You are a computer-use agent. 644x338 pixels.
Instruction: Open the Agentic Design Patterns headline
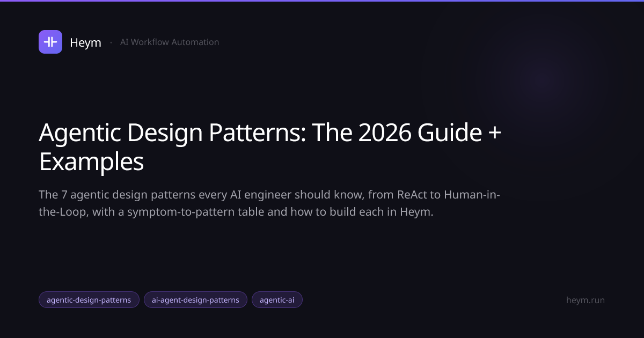pyautogui.click(x=270, y=147)
